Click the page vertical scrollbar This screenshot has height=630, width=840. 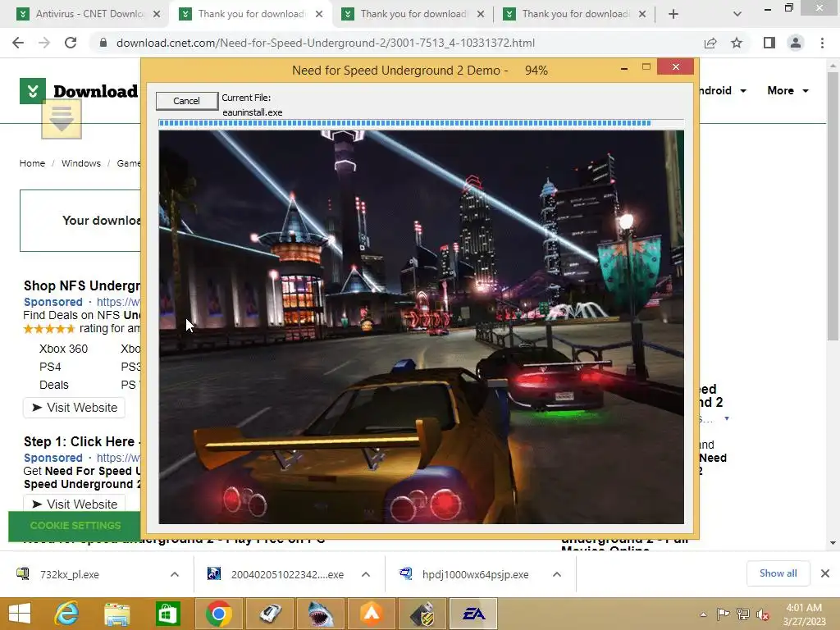(833, 206)
